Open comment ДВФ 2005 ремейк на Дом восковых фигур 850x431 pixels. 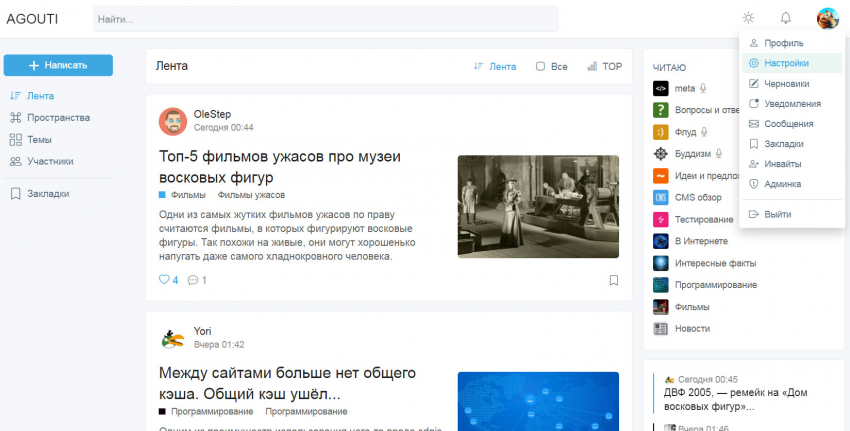(736, 400)
